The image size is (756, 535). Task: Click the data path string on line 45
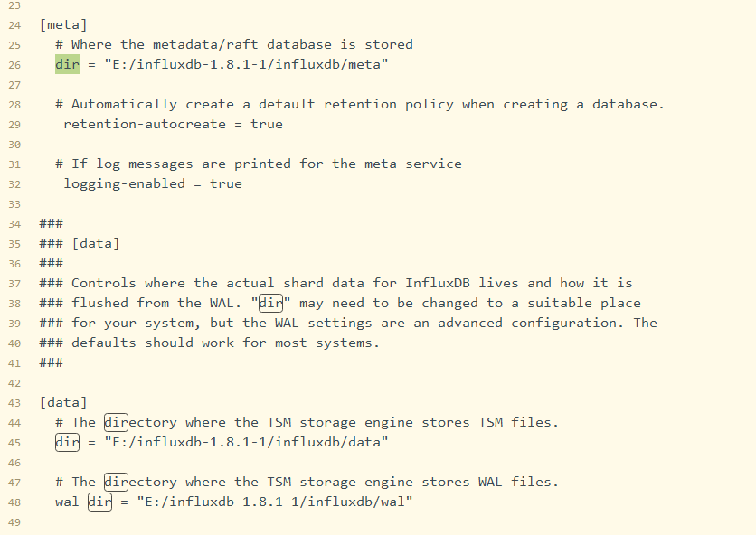point(246,442)
